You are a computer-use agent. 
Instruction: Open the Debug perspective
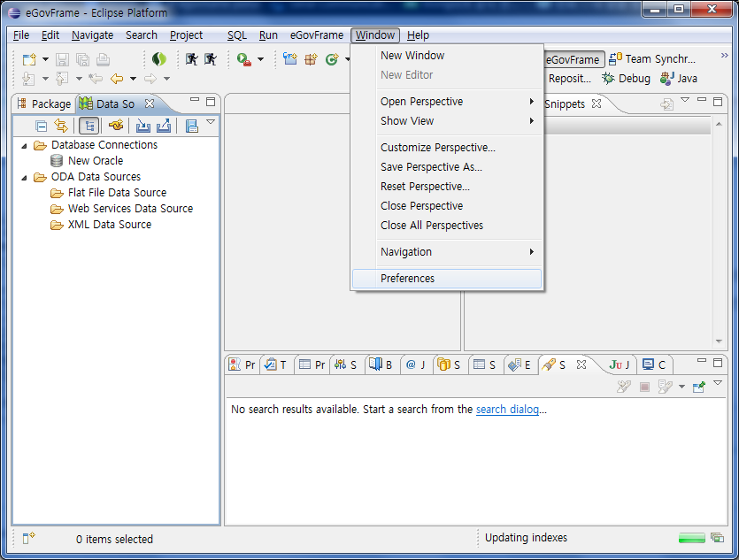tap(626, 79)
